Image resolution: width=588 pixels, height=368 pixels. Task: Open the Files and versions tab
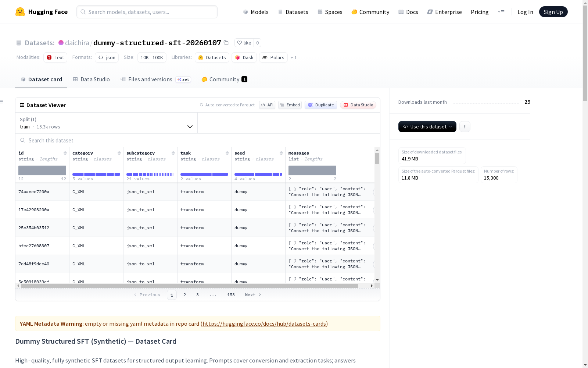click(x=155, y=79)
